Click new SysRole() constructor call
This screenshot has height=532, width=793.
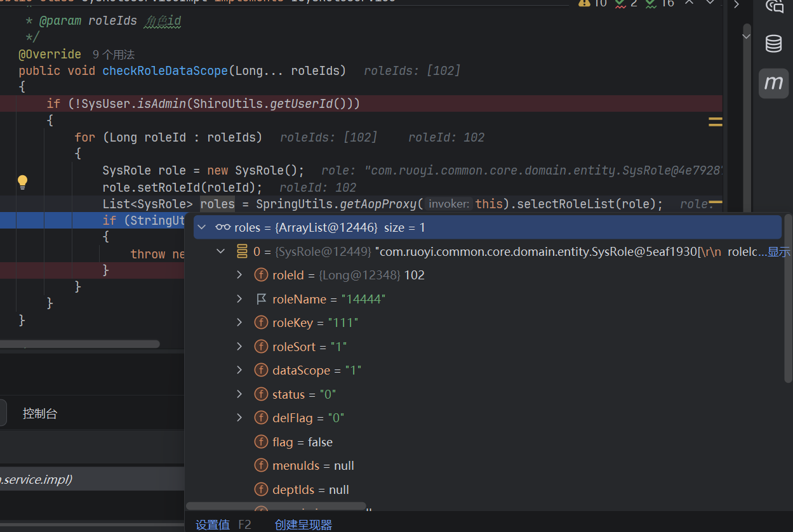pyautogui.click(x=255, y=171)
